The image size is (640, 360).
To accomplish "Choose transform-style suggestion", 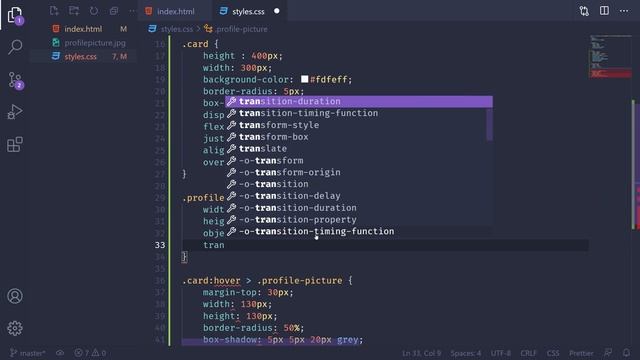I will (x=359, y=125).
